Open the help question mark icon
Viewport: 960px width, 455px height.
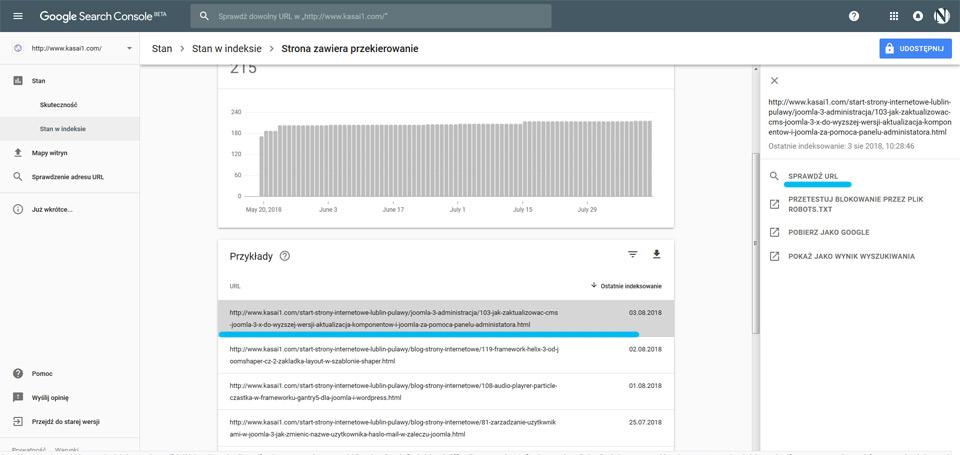point(854,16)
